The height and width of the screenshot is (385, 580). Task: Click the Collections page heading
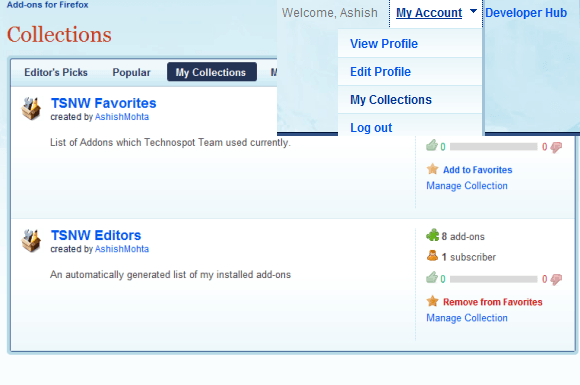point(59,34)
